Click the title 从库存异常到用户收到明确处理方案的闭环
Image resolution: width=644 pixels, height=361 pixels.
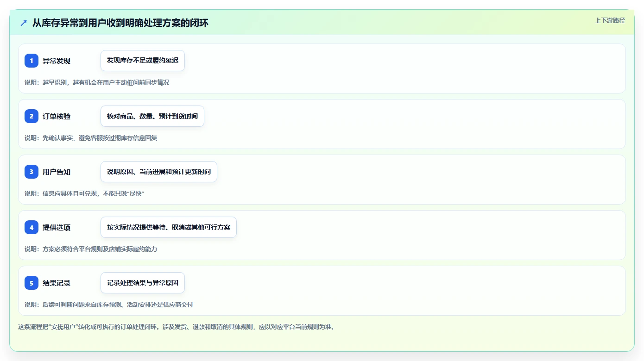(x=120, y=23)
